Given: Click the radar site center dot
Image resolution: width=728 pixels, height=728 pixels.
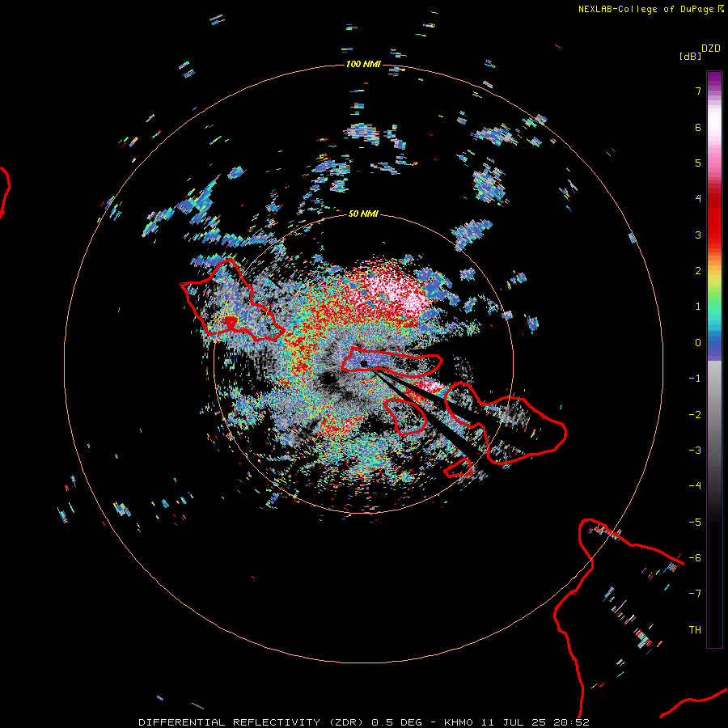Looking at the screenshot, I should coord(363,363).
